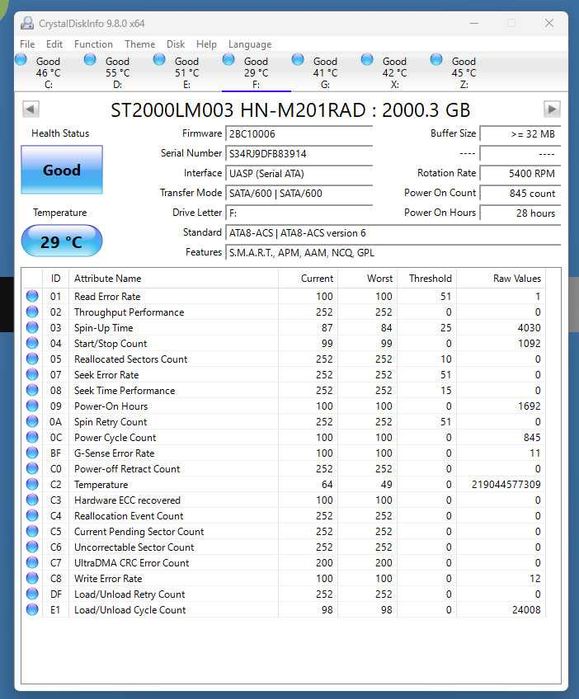579x699 pixels.
Task: Select the raw value 24008
Action: click(526, 610)
